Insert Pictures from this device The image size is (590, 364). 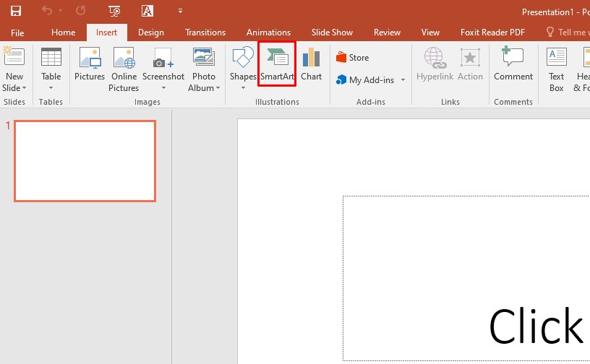coord(90,64)
